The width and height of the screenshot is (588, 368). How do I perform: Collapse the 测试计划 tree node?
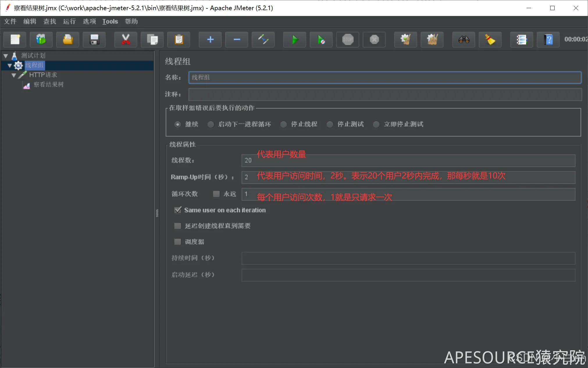click(x=6, y=56)
